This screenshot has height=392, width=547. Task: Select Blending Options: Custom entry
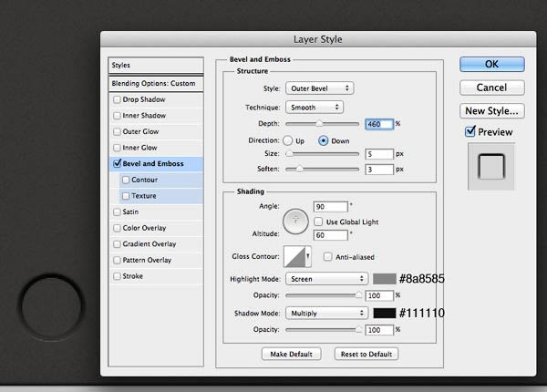(x=156, y=83)
